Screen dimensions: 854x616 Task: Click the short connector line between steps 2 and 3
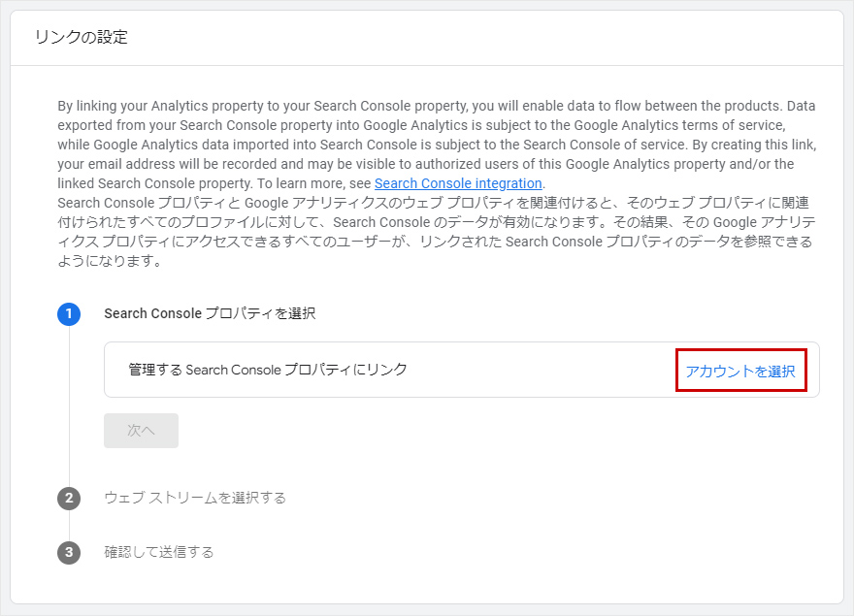69,525
